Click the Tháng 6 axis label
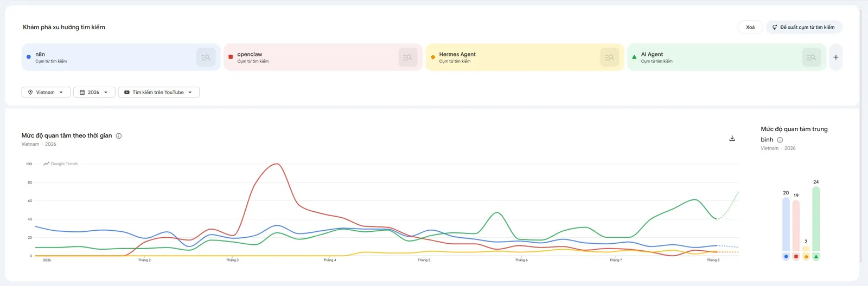The image size is (868, 286). click(x=521, y=260)
